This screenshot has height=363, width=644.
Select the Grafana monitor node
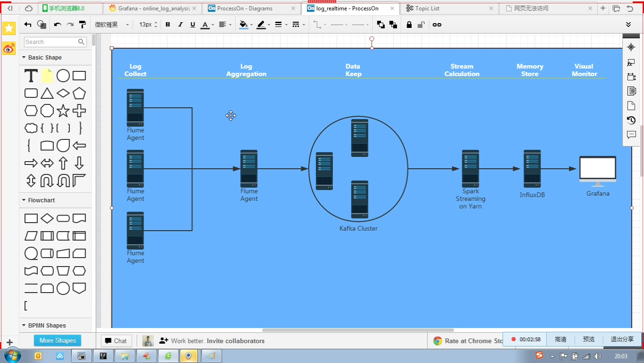(x=598, y=171)
